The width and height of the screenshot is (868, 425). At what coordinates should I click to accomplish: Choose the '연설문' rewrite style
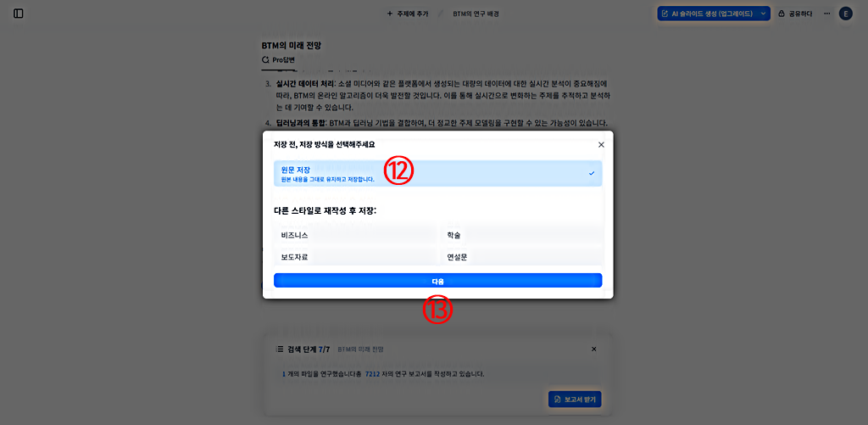(521, 257)
